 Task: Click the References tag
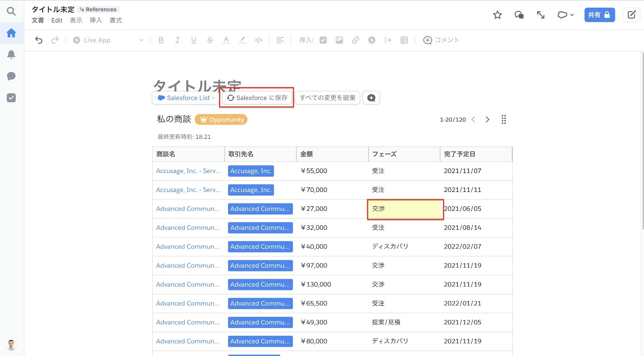pos(98,9)
